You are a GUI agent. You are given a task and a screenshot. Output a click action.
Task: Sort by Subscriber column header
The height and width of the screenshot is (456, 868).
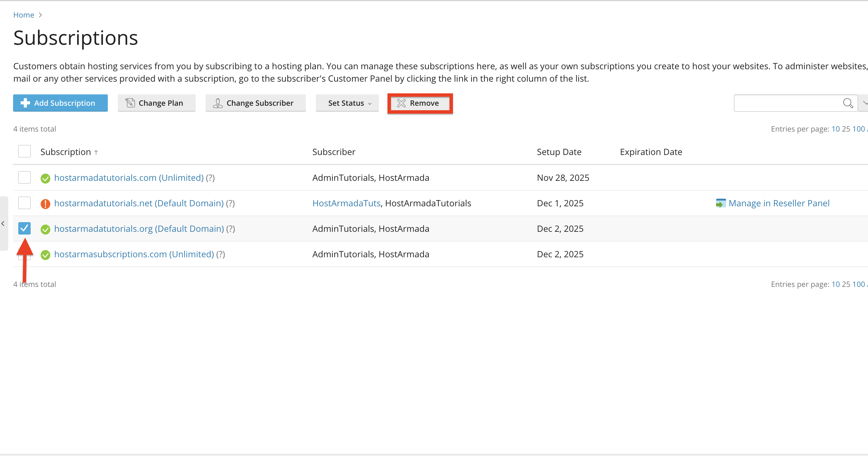pos(334,152)
